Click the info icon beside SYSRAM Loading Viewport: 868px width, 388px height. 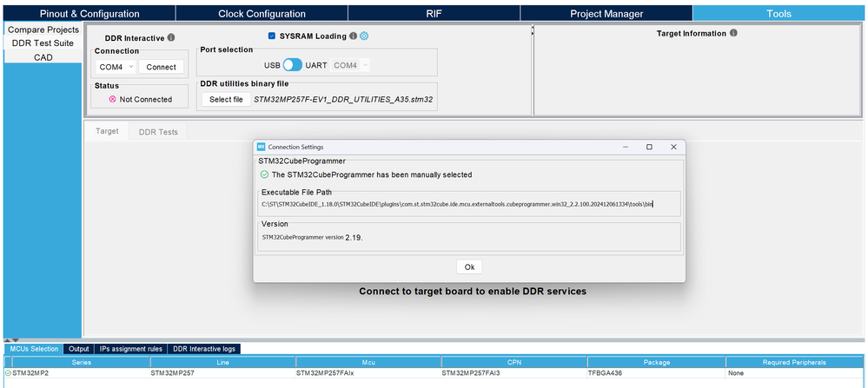coord(353,36)
